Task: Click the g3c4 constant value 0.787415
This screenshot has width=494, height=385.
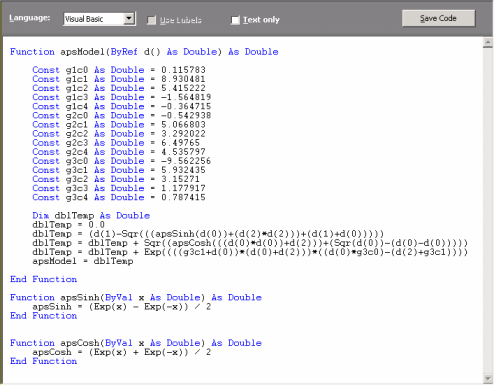Action: pos(183,197)
